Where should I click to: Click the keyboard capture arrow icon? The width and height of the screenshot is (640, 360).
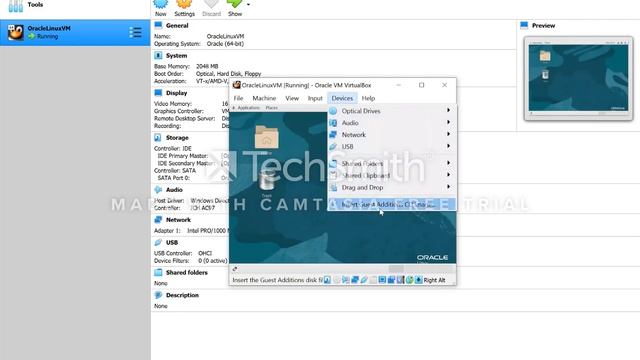[x=418, y=280]
